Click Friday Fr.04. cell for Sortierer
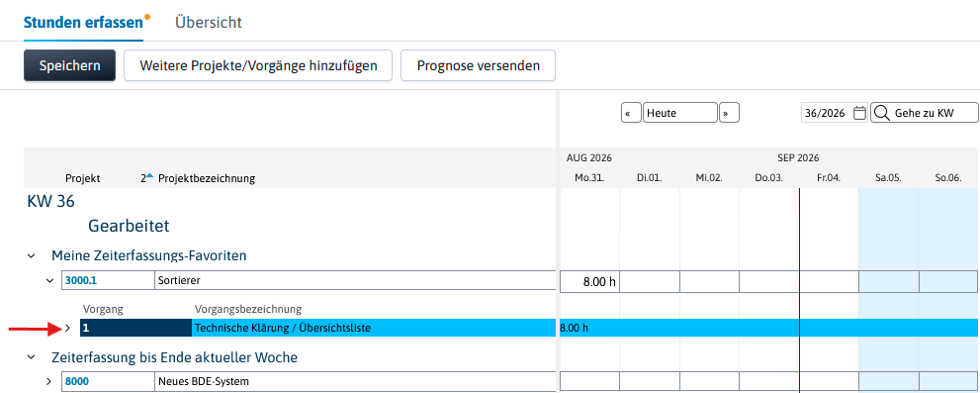This screenshot has height=393, width=980. click(830, 282)
